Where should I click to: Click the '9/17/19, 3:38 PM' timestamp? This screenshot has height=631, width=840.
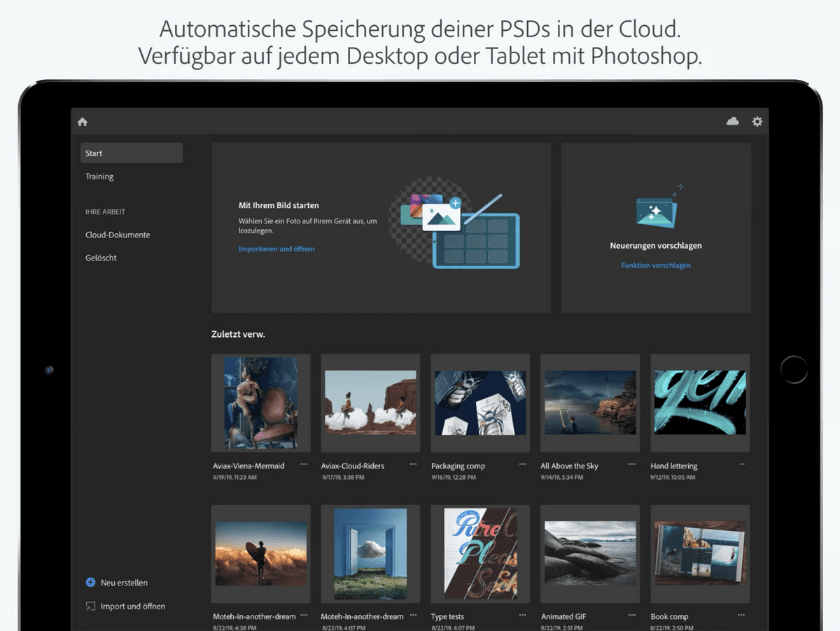pos(343,478)
